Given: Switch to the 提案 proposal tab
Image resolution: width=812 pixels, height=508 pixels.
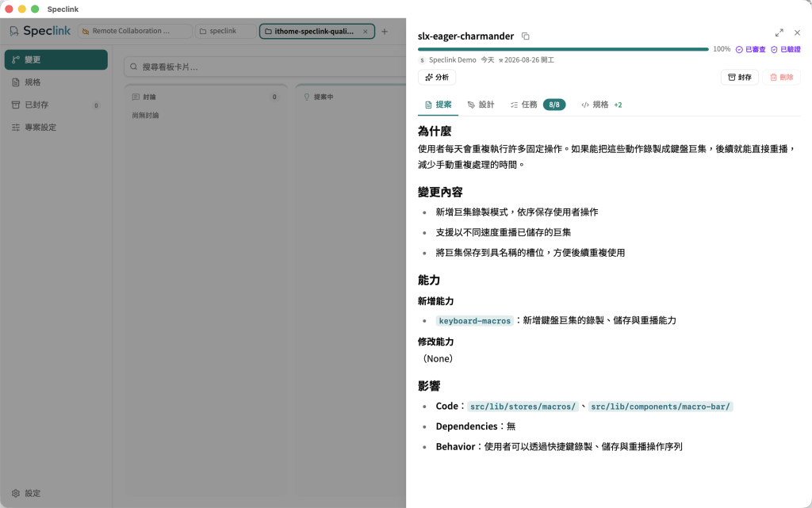Looking at the screenshot, I should point(438,105).
